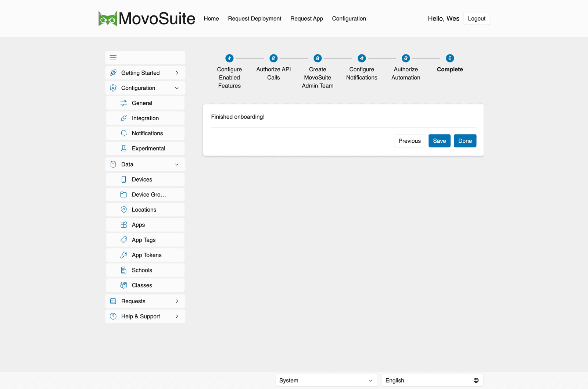Select the General sidebar item
Image resolution: width=588 pixels, height=389 pixels.
pos(145,103)
